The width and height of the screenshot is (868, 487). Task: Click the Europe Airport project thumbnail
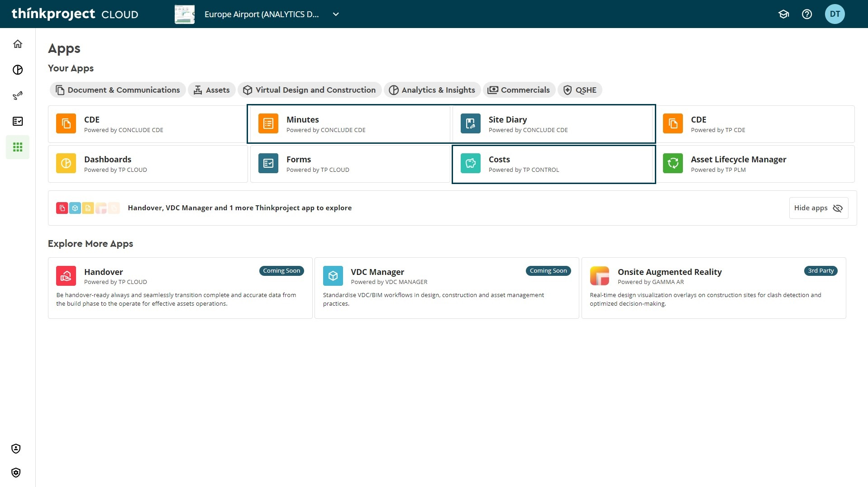coord(185,14)
